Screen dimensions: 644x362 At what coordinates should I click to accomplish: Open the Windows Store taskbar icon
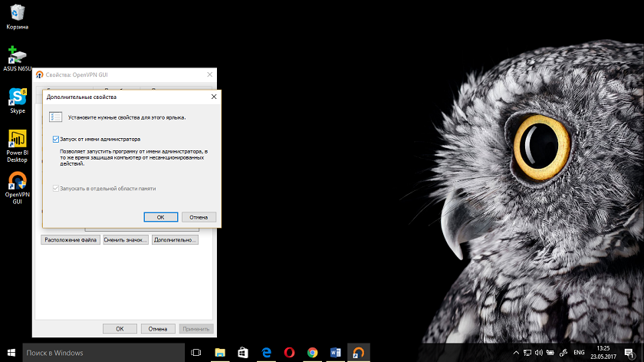point(243,353)
